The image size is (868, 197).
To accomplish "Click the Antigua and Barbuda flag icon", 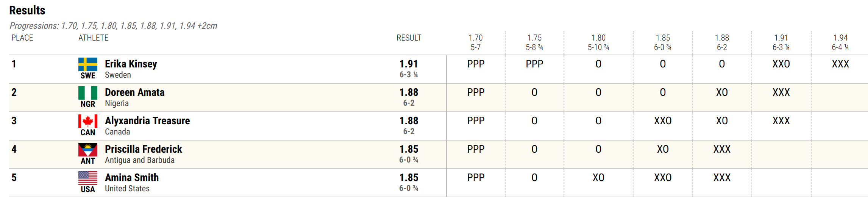I will point(88,150).
